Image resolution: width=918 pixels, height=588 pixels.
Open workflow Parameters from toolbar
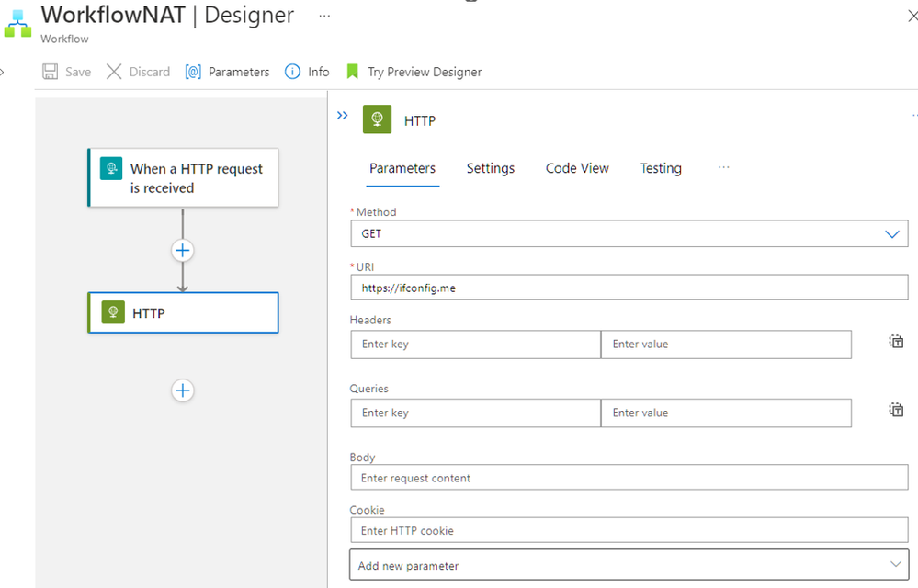[227, 72]
